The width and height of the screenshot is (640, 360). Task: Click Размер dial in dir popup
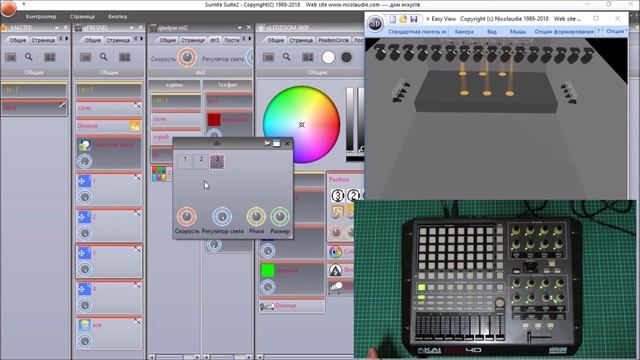pyautogui.click(x=280, y=217)
